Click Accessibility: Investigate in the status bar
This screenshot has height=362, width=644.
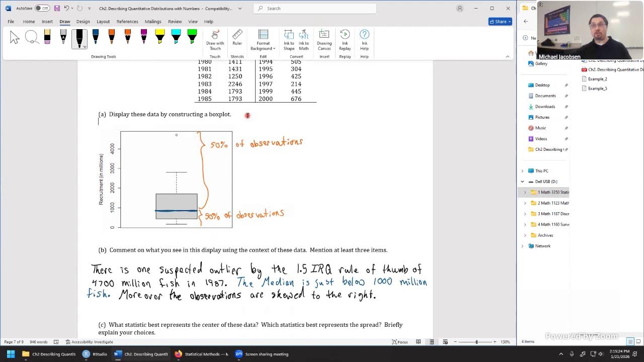[x=89, y=342]
